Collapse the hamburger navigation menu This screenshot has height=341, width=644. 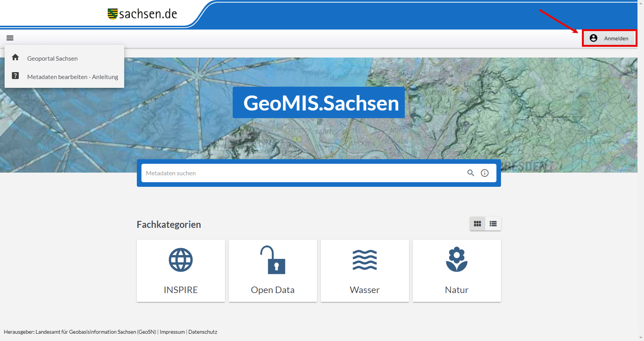10,38
